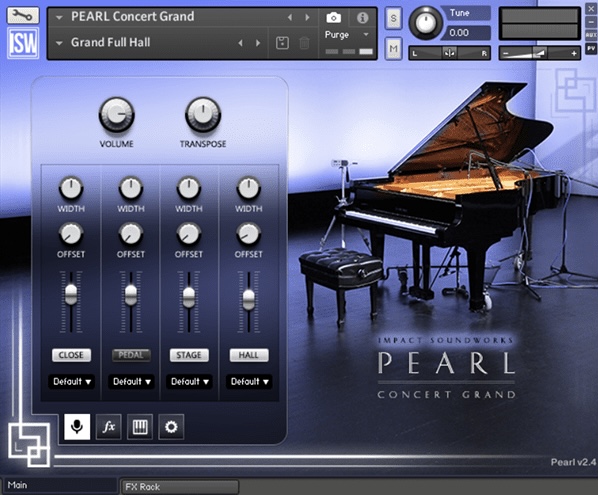Screen dimensions: 598x495
Task: Toggle the CLOSE microphone on/off
Action: 71,355
